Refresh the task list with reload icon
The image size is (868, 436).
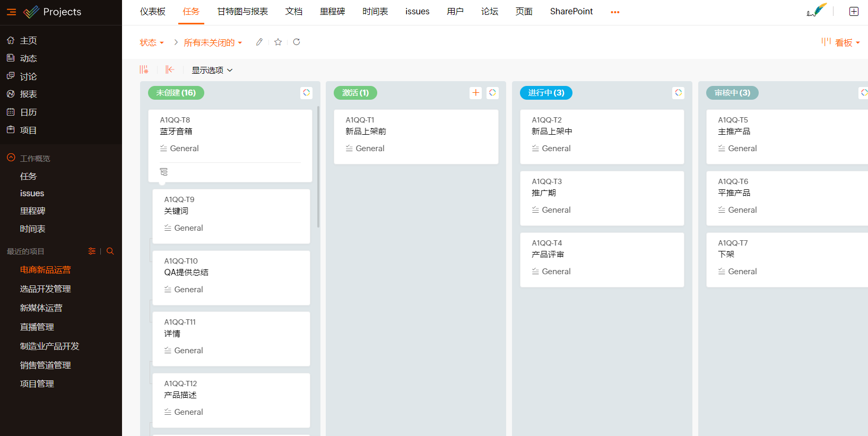click(297, 42)
